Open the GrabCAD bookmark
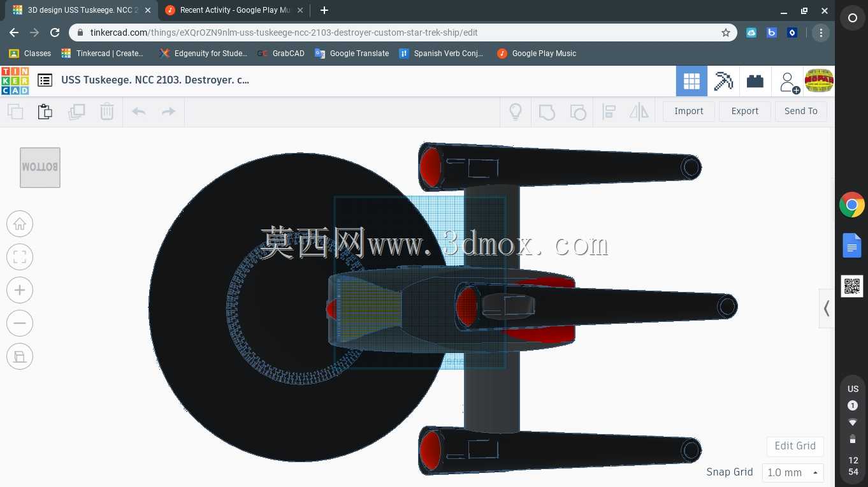Viewport: 868px width, 487px height. tap(281, 54)
